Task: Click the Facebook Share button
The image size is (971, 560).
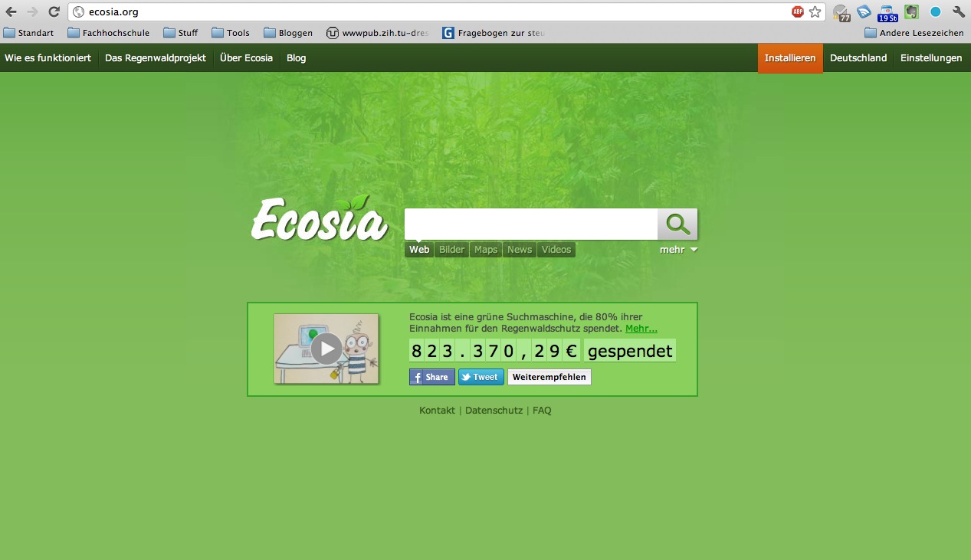Action: click(x=432, y=377)
